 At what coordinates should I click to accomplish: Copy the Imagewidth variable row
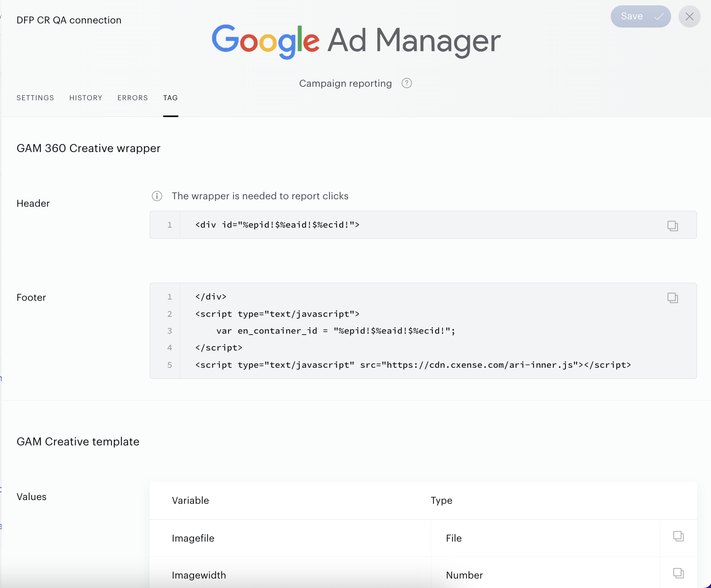click(x=678, y=573)
